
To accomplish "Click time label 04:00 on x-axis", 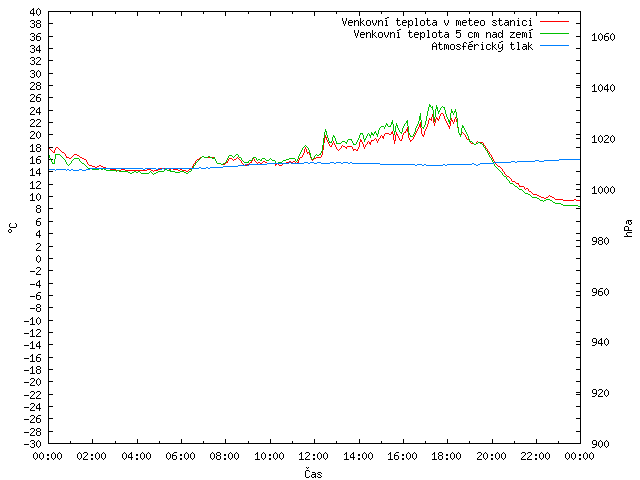I will 136,456.
